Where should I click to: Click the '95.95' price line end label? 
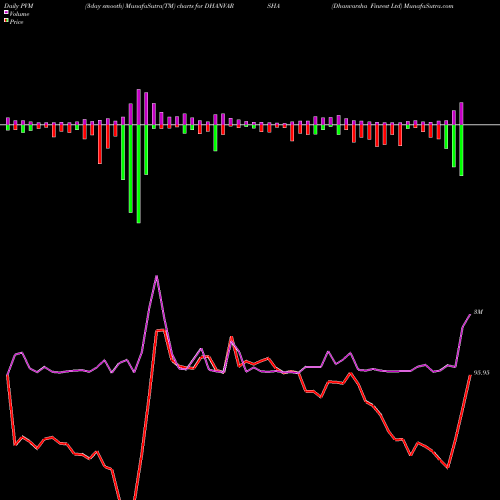[x=482, y=373]
